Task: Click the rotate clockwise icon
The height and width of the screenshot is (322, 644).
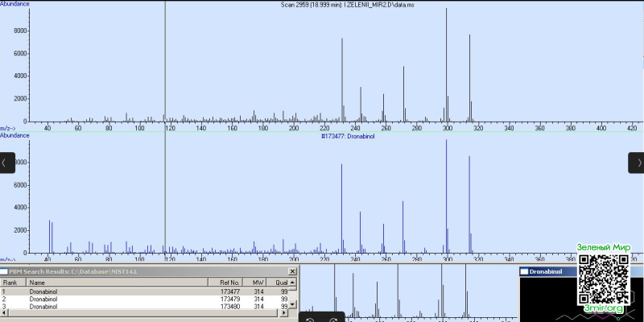Action: [333, 320]
